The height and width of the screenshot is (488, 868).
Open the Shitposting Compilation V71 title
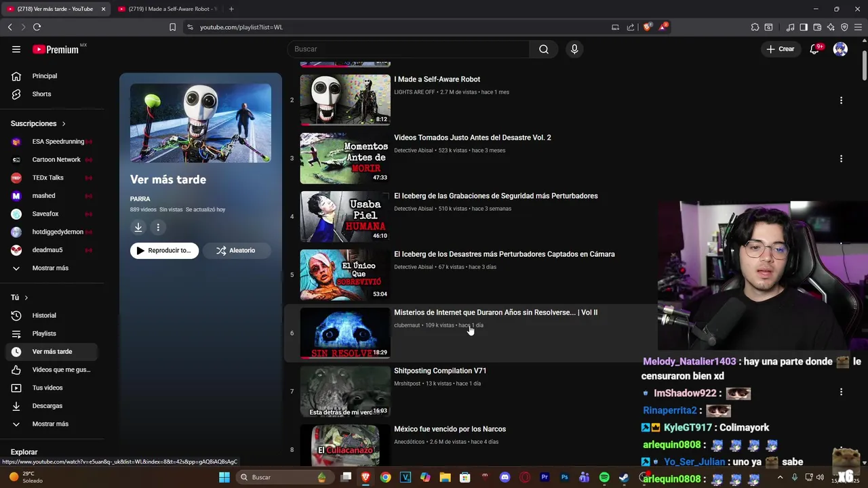[440, 371]
